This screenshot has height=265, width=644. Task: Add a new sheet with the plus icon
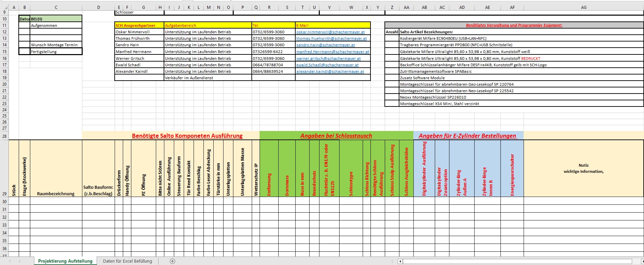point(172,261)
